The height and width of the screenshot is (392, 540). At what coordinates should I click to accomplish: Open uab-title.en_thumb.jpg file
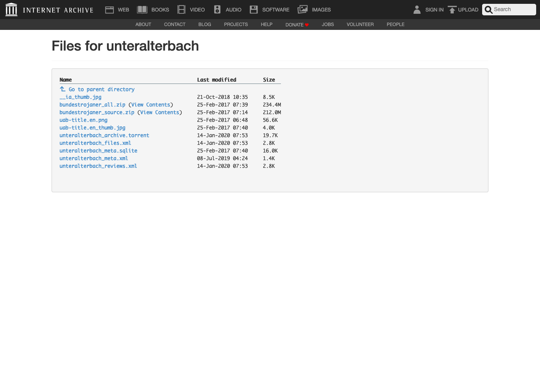[92, 128]
